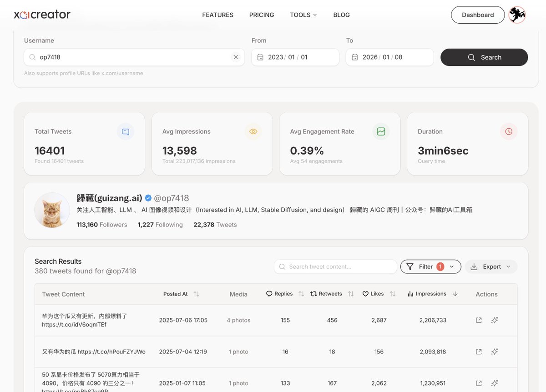Image resolution: width=546 pixels, height=392 pixels.
Task: Click the AI sparkle for the 1,230,951-impression tweet
Action: coord(495,383)
